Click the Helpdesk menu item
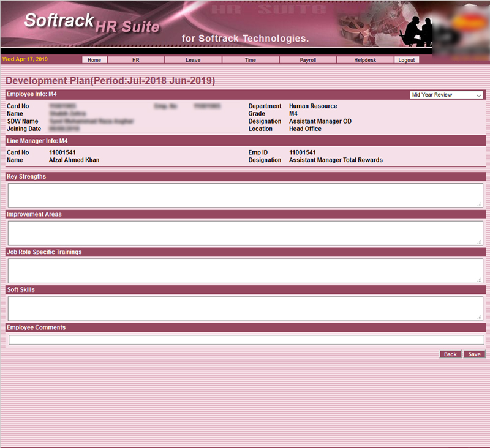Viewport: 490px width, 448px height. coord(365,60)
